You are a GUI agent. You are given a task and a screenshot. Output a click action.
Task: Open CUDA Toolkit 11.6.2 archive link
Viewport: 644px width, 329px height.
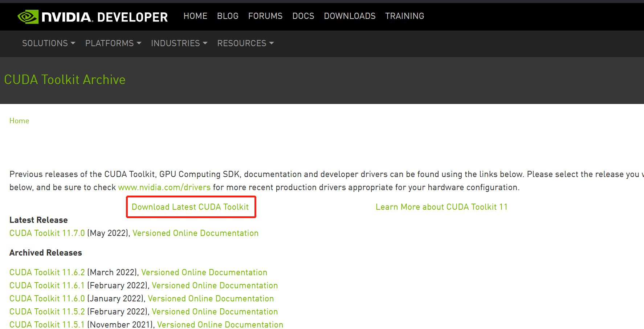point(47,272)
